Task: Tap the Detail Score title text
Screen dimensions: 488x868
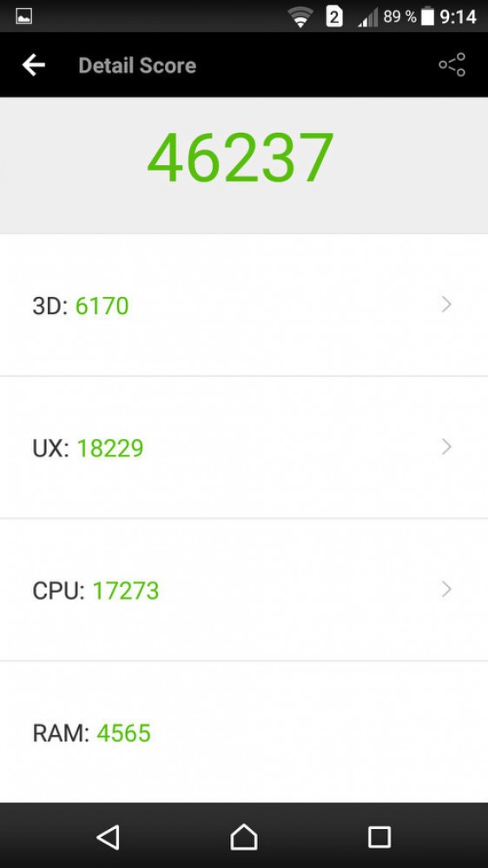Action: click(137, 65)
